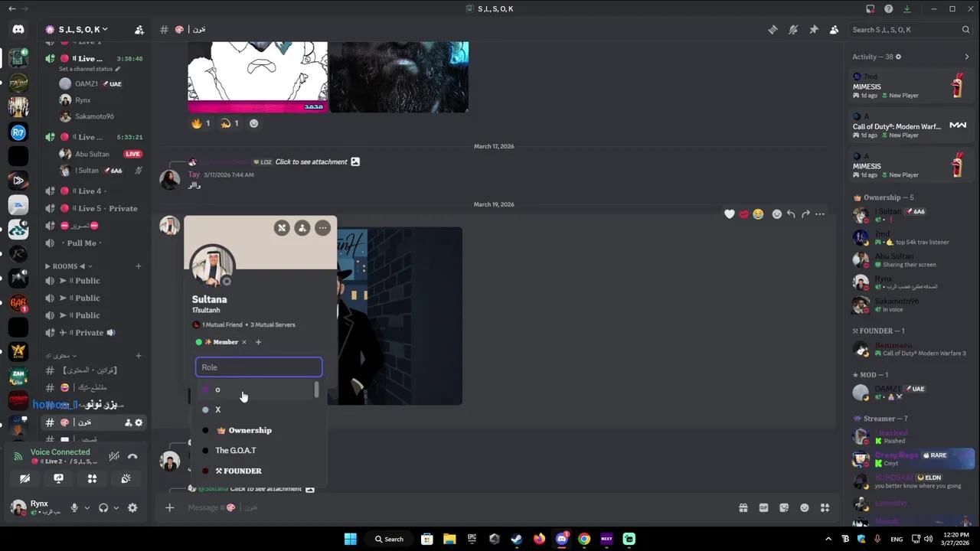Image resolution: width=980 pixels, height=551 pixels.
Task: Open the message attachment plus button
Action: (170, 507)
